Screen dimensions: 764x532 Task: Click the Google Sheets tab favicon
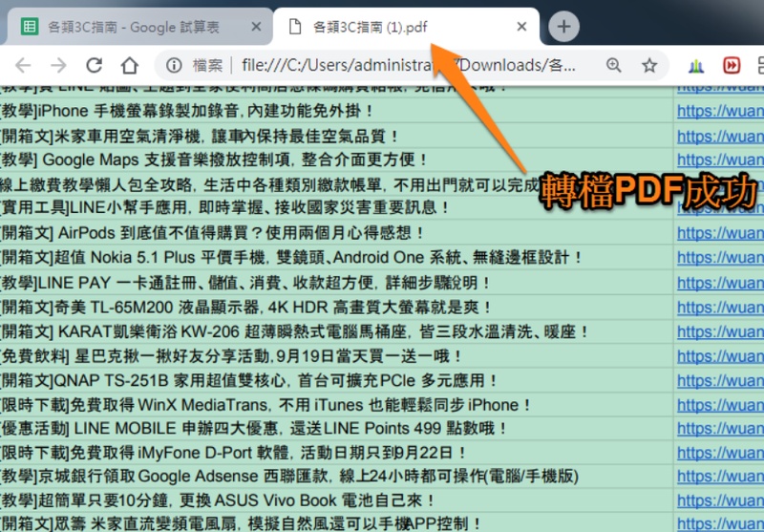(x=30, y=27)
